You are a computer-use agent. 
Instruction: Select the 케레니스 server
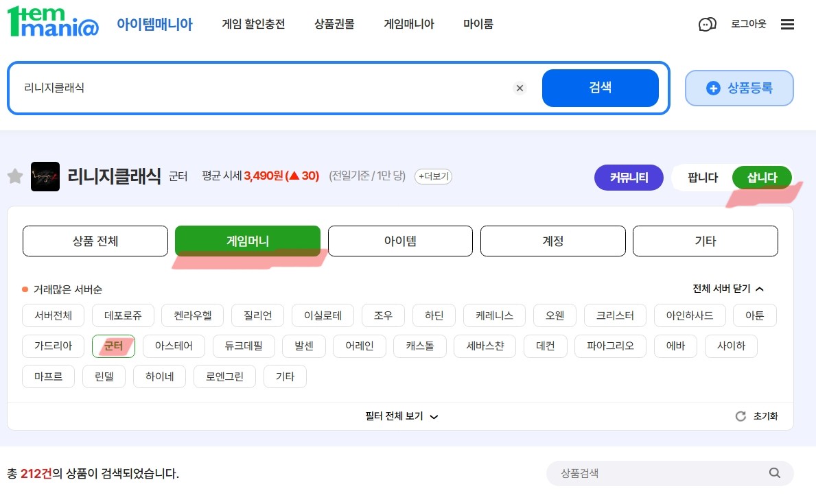[x=494, y=315]
